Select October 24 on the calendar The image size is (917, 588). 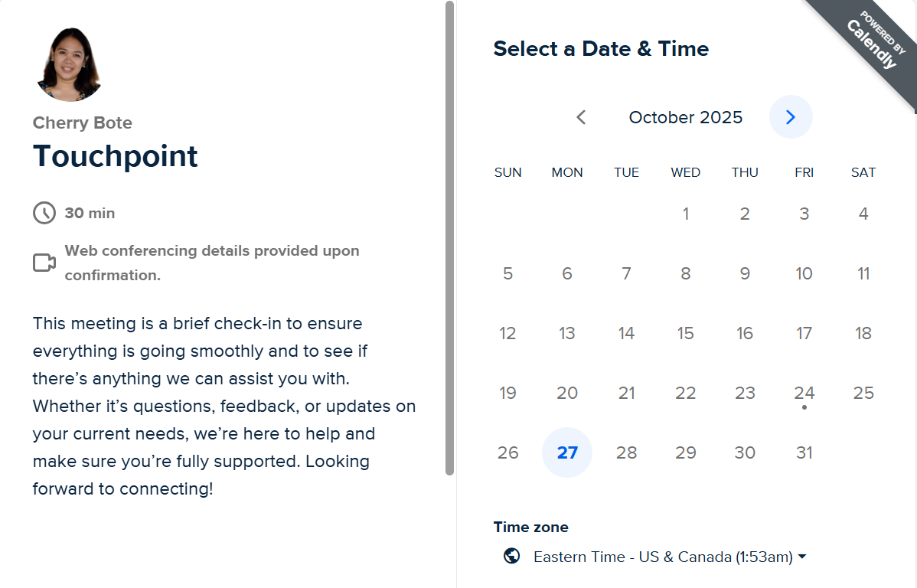(x=804, y=394)
